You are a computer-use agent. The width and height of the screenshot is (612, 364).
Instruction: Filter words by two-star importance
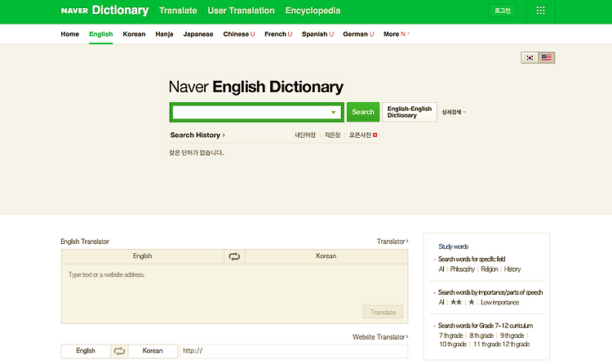click(456, 302)
